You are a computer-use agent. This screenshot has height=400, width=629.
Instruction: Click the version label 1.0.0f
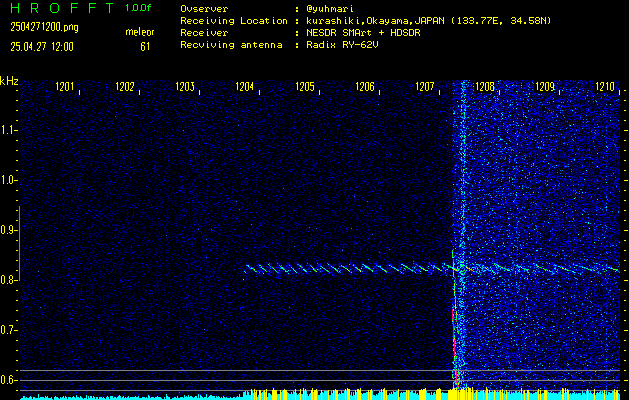pyautogui.click(x=138, y=8)
